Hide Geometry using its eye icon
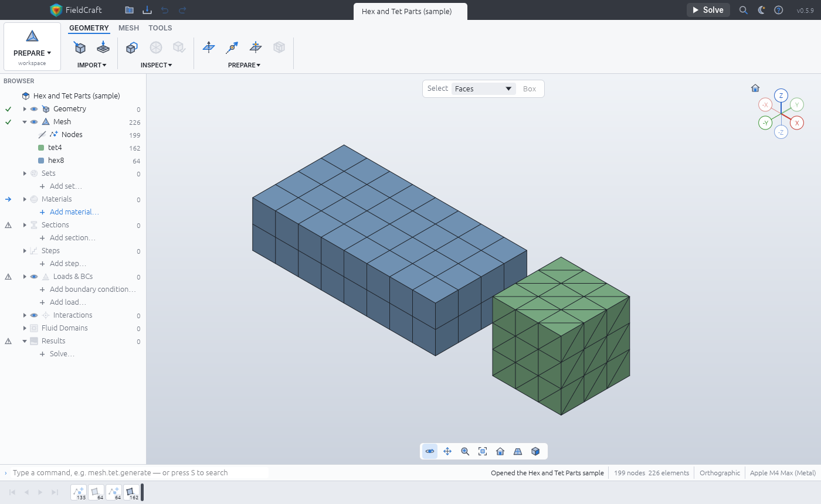Viewport: 821px width, 504px height. pyautogui.click(x=34, y=109)
